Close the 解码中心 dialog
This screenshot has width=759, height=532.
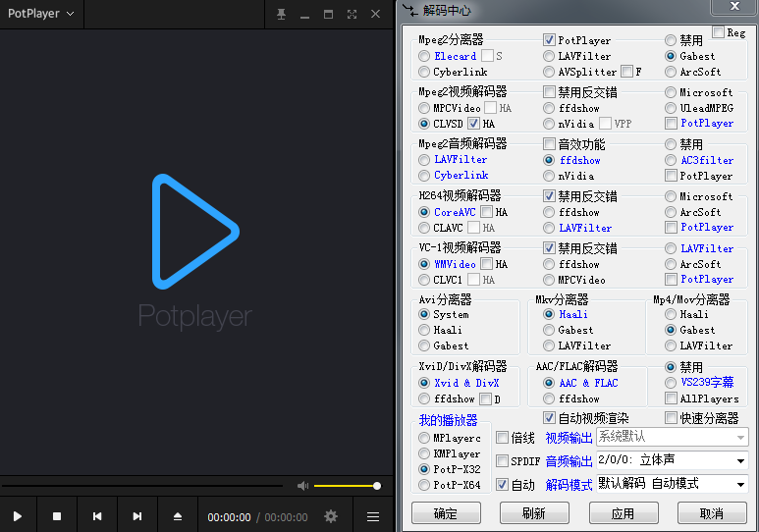[x=734, y=6]
